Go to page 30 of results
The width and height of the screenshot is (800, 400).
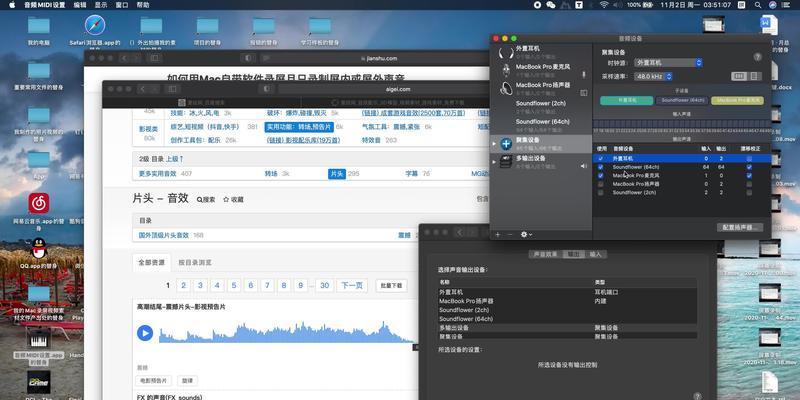pos(324,286)
